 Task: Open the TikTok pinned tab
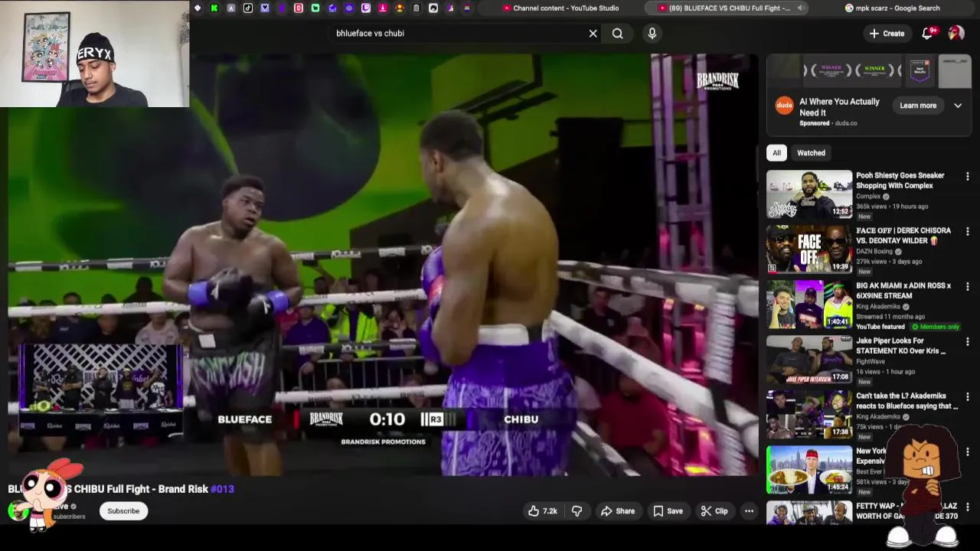pyautogui.click(x=248, y=8)
